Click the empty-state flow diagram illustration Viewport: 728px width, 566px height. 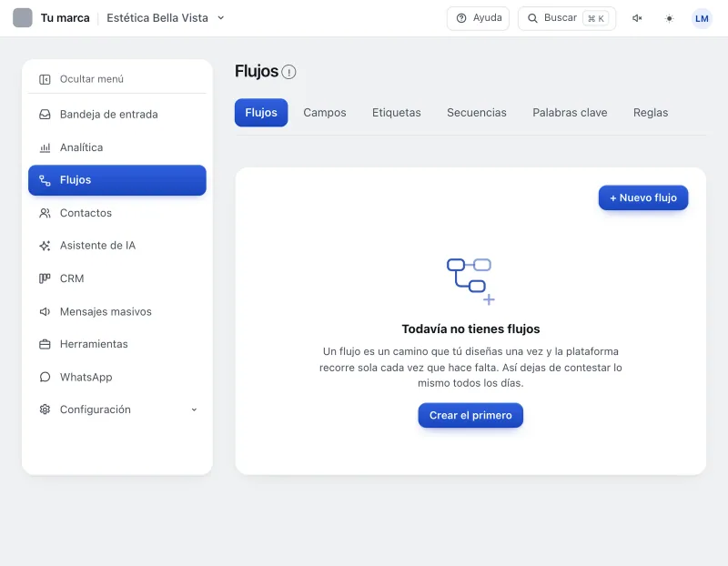coord(470,281)
